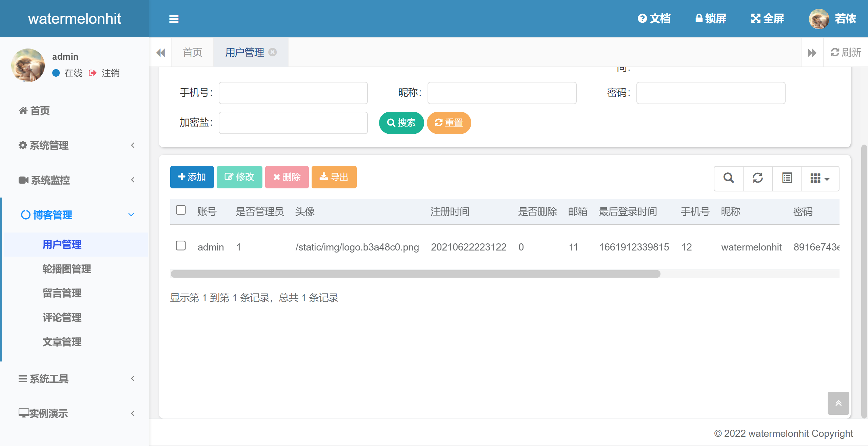Click the 添加 add button

point(192,177)
